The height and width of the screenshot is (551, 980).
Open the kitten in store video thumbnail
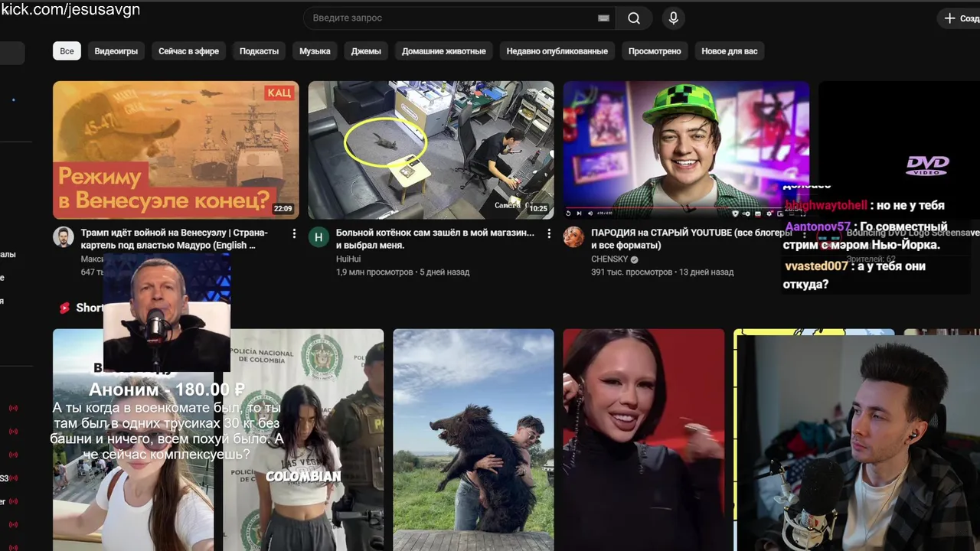(431, 150)
